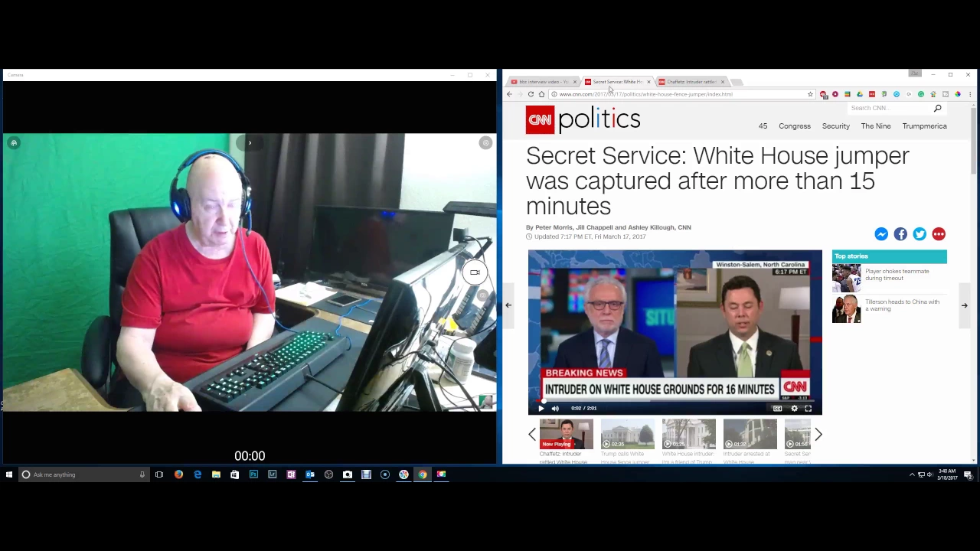Launch Edge from the taskbar

tap(198, 474)
